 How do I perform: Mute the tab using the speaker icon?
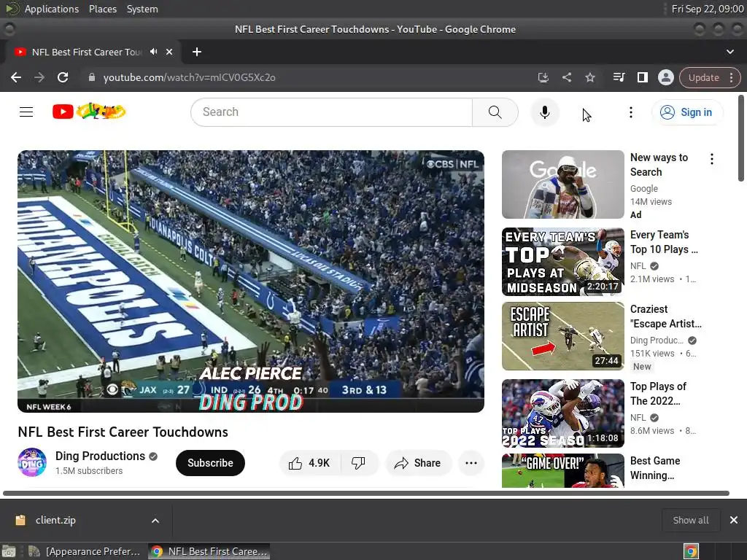pos(153,52)
